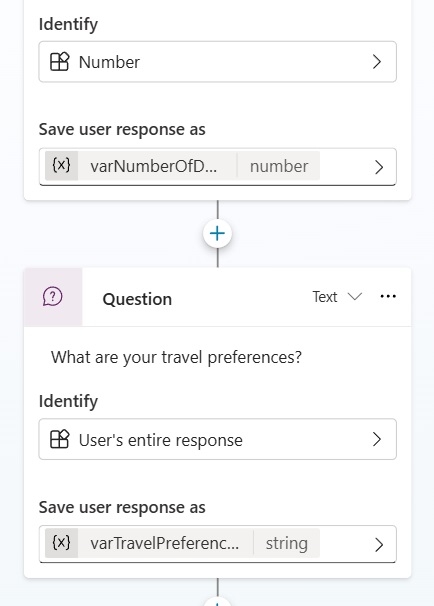Open variable options chevron for varTravelPreferenc
Screen dimensions: 434x606
[x=379, y=545]
